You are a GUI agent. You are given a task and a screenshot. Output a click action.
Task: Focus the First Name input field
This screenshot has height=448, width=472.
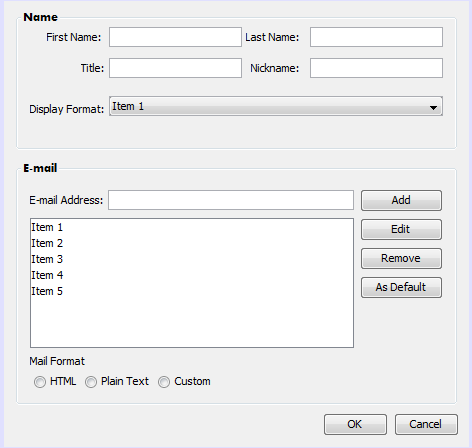point(175,37)
